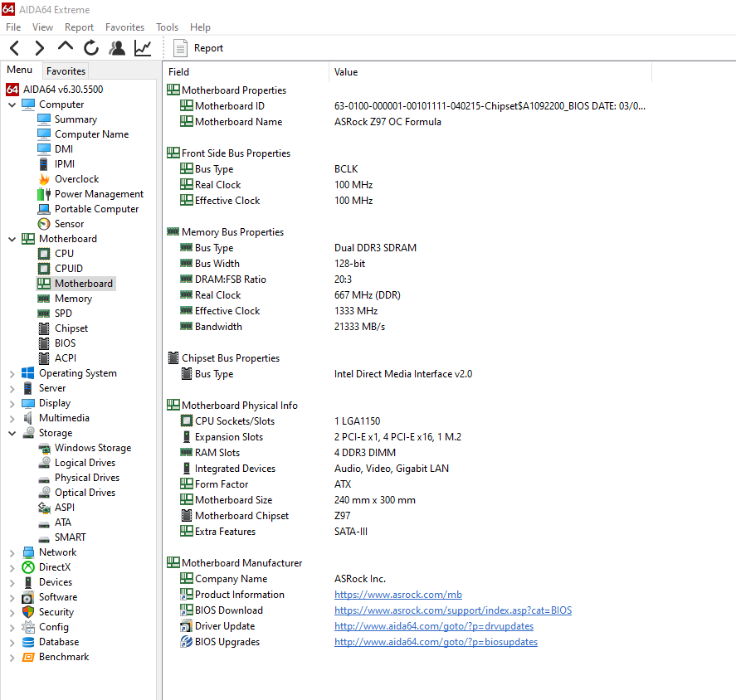
Task: Select the Computer Name tree item
Action: [x=83, y=134]
